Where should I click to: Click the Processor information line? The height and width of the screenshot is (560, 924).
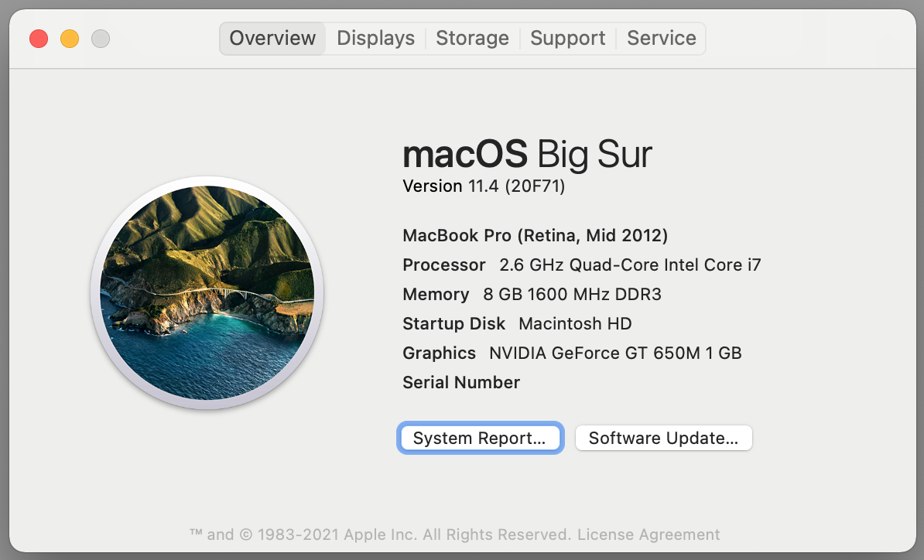[x=581, y=265]
